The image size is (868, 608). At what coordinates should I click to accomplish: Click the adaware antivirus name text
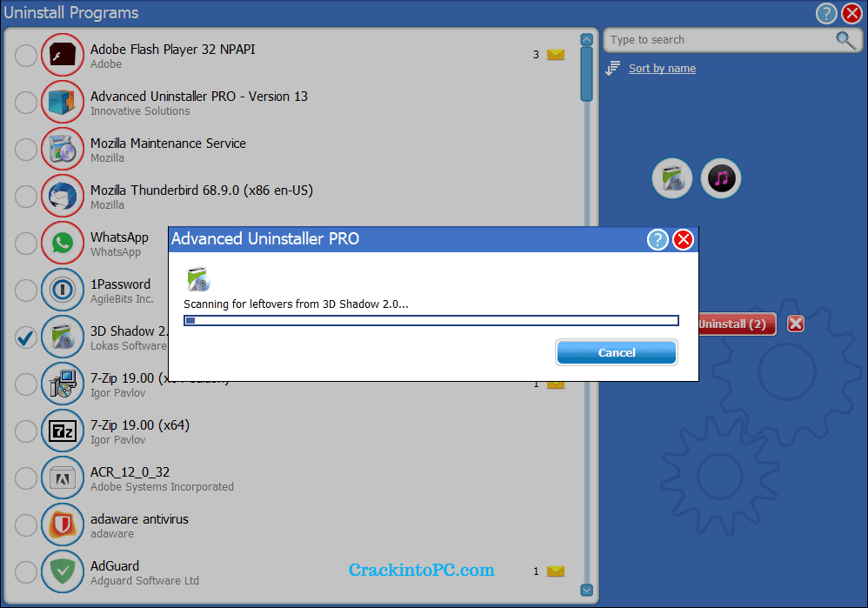coord(139,519)
